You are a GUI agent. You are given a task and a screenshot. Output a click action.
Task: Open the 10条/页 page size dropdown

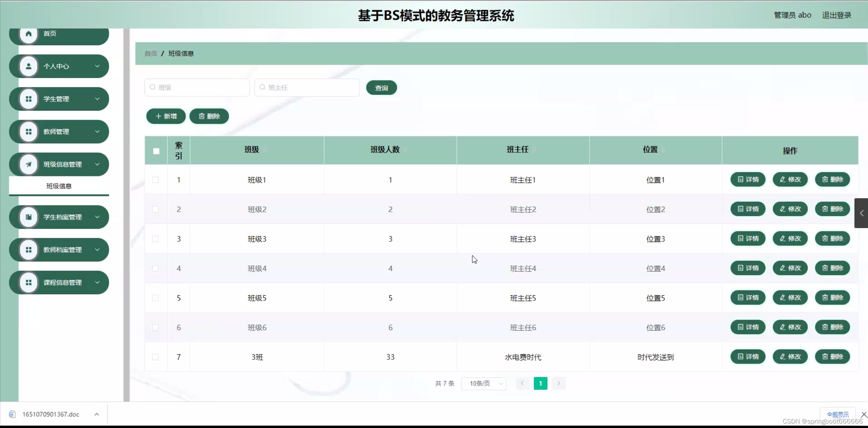point(484,384)
